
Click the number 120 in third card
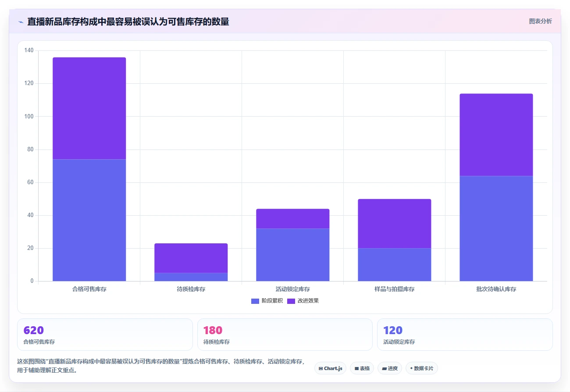[x=393, y=330]
